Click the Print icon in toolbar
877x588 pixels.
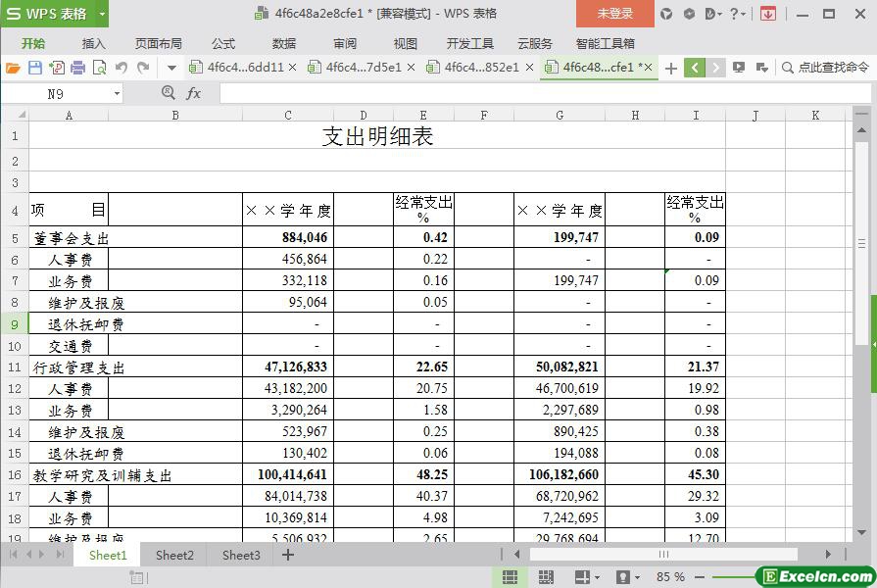[78, 68]
